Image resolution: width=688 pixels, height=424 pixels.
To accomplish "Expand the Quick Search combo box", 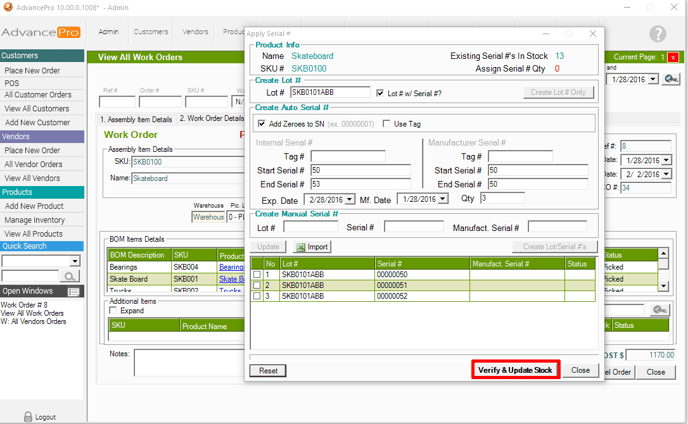I will (74, 261).
